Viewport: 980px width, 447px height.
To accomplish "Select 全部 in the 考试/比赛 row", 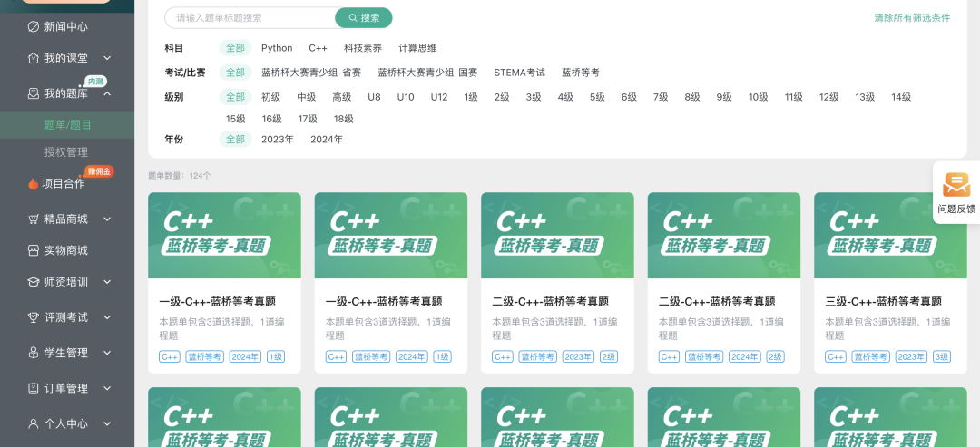I will (235, 73).
